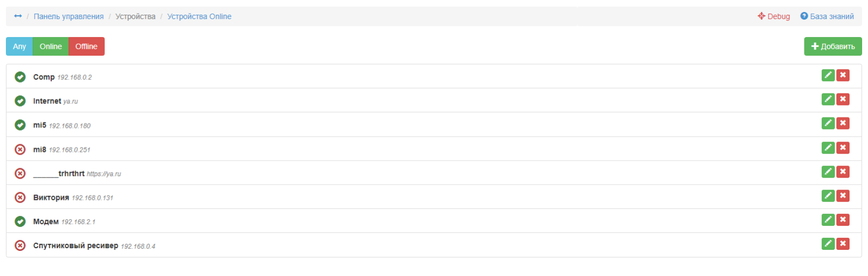This screenshot has width=868, height=276.
Task: Click the arrows icon in breadcrumb bar
Action: [x=18, y=16]
